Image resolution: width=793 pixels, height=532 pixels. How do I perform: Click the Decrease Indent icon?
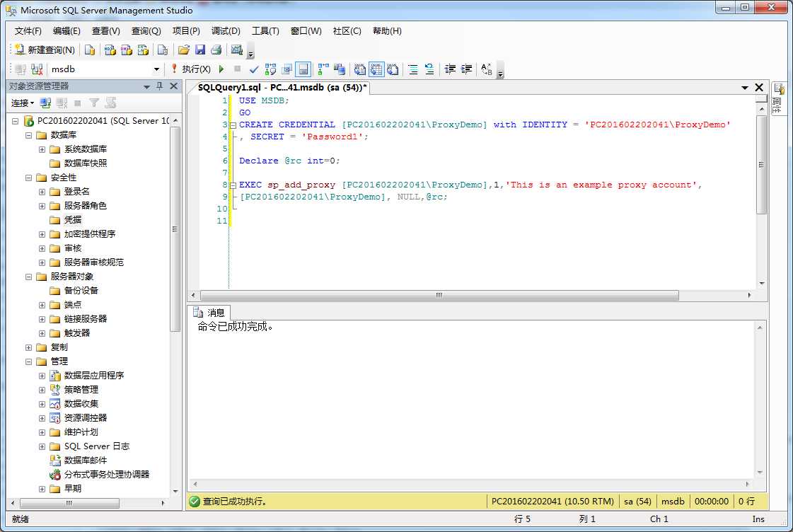[x=450, y=69]
